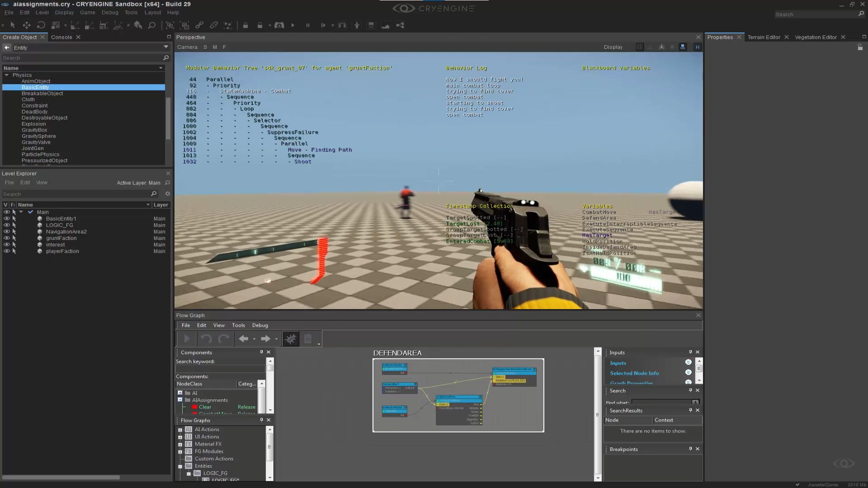Toggle visibility of NavigationArea2
The image size is (868, 488).
[x=6, y=231]
